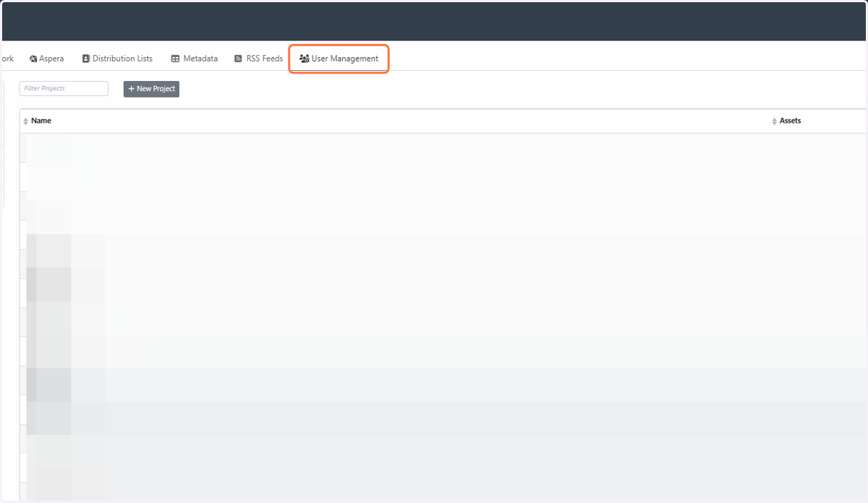Open the User Management tab
Screen dimensions: 868x503
click(x=339, y=59)
